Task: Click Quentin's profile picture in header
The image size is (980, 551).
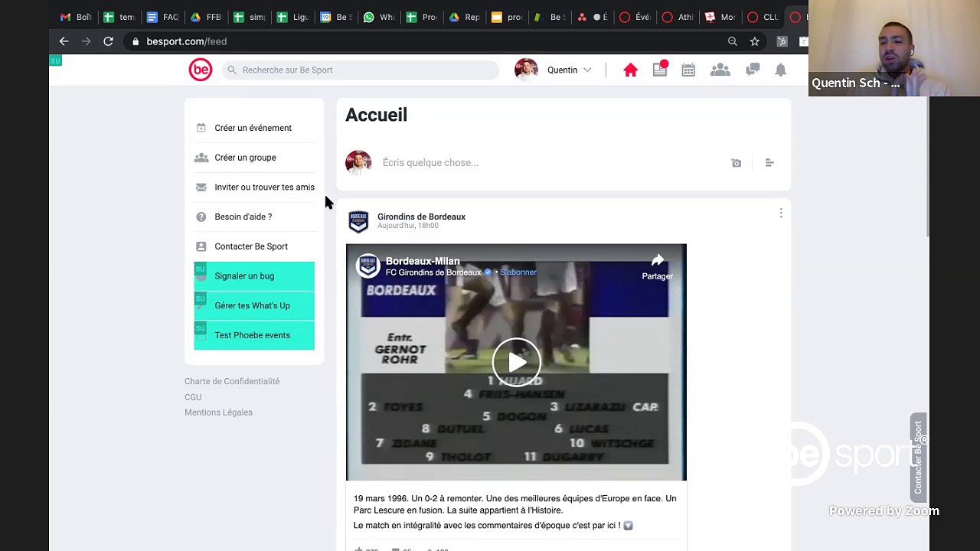Action: click(526, 70)
